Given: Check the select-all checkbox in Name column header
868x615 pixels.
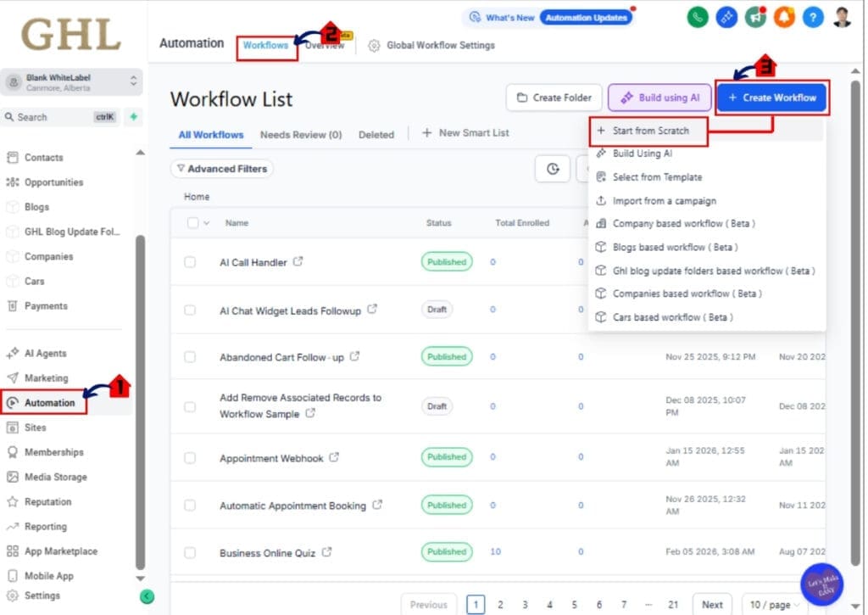Looking at the screenshot, I should pos(193,222).
